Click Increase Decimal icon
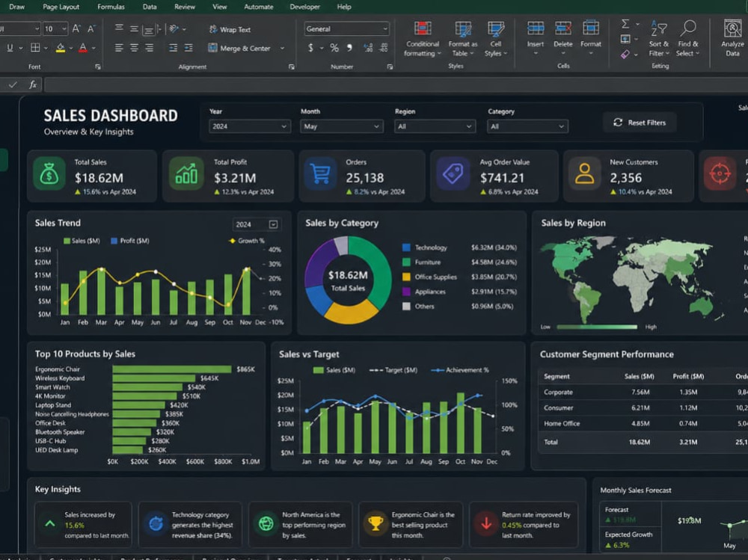Viewport: 748px width, 560px height. point(368,48)
